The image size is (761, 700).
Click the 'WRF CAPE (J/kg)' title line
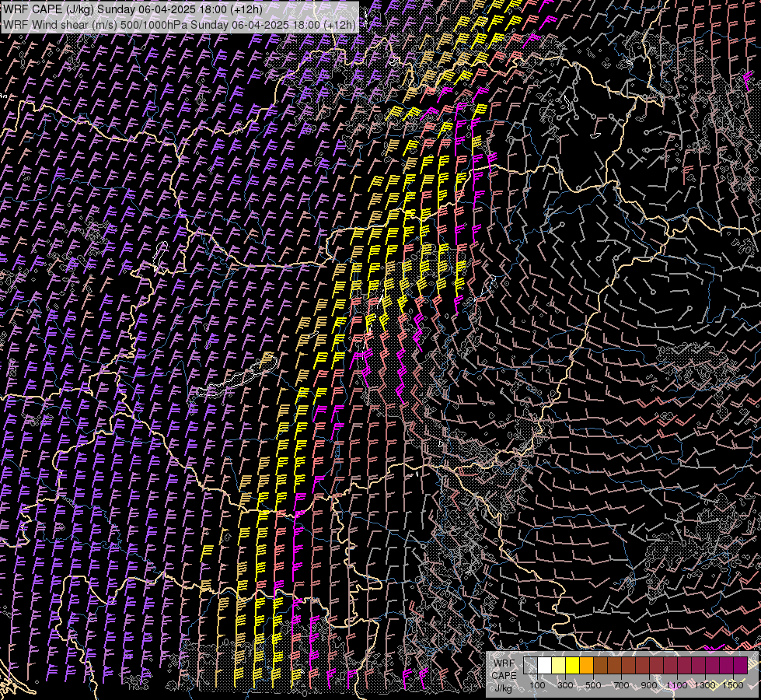133,9
